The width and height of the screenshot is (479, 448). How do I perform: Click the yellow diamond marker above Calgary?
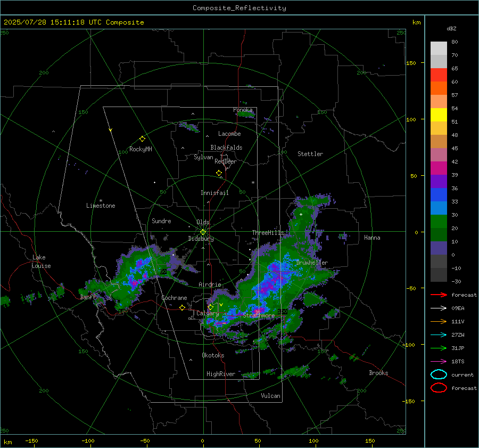tap(210, 307)
